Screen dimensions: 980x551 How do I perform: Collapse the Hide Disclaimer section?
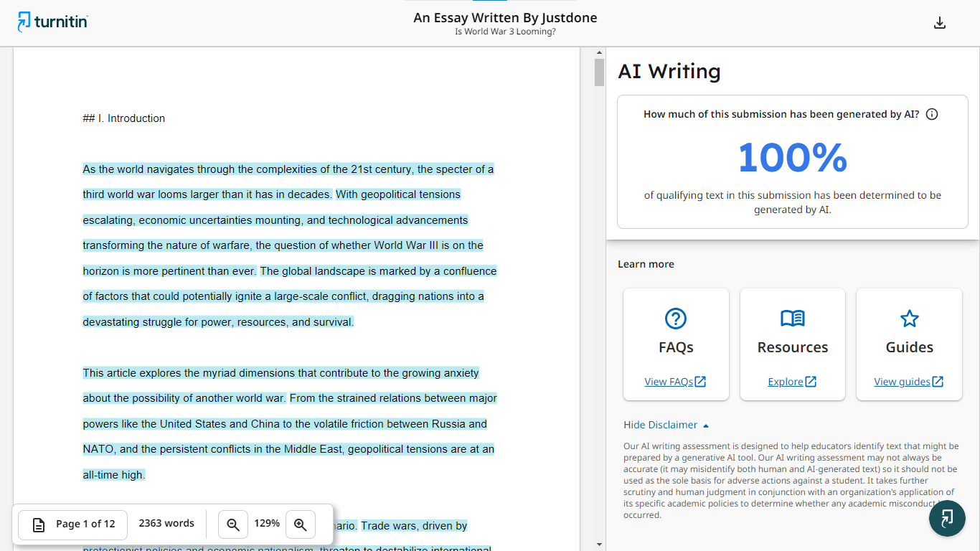click(x=666, y=425)
